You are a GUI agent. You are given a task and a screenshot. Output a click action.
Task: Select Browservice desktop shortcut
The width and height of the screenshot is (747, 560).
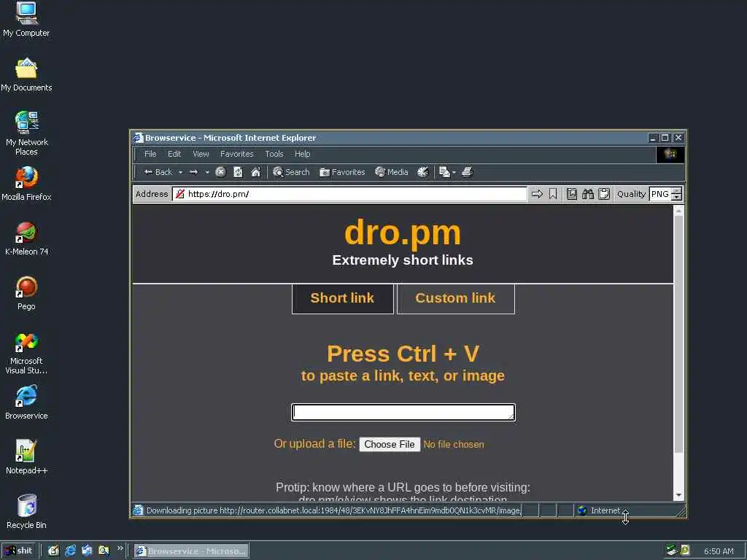(x=26, y=402)
